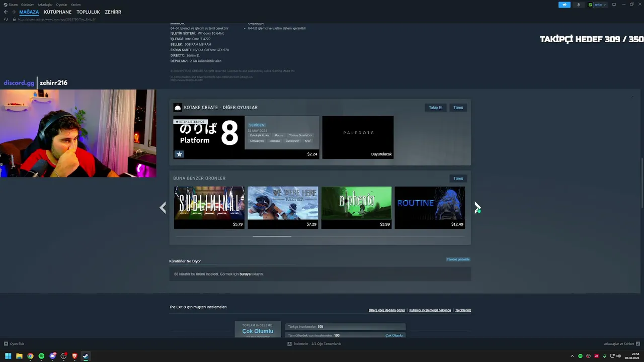Show hidden system tray icons
The image size is (644, 362).
(572, 356)
